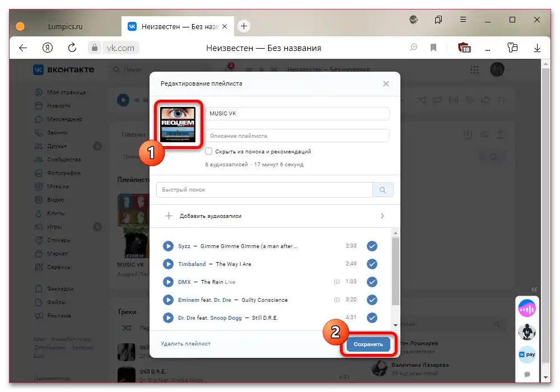Close the playlist editing dialog
The height and width of the screenshot is (392, 560).
386,83
